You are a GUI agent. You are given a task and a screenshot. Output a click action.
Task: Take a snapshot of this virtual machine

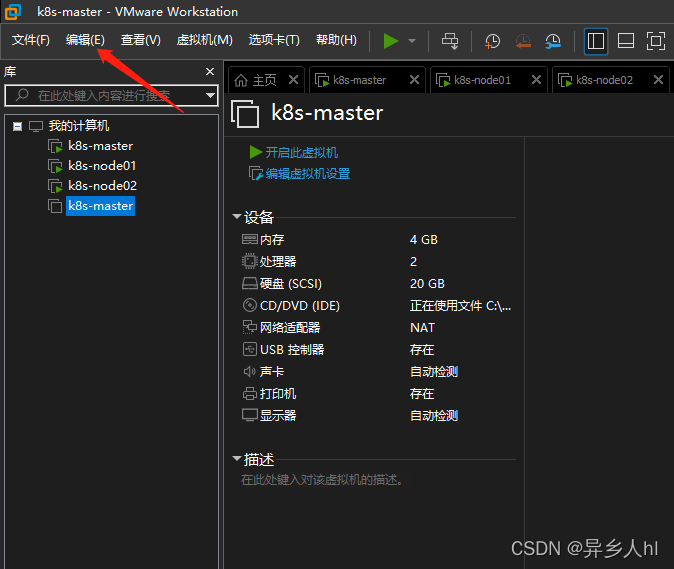click(492, 41)
